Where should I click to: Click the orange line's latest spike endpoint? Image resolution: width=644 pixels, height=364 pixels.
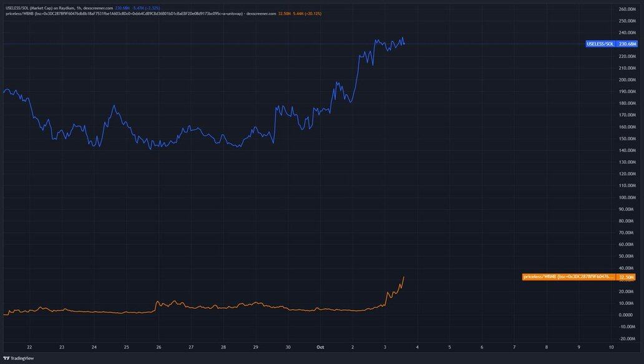[404, 277]
